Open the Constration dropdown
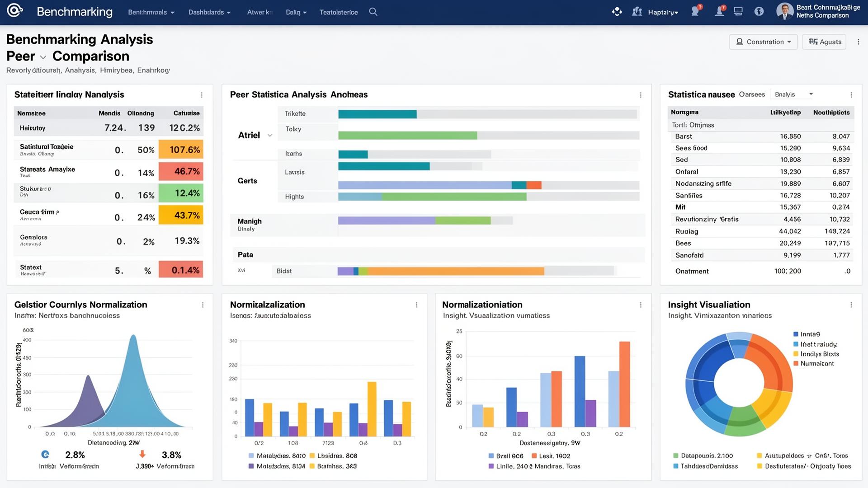 (763, 42)
